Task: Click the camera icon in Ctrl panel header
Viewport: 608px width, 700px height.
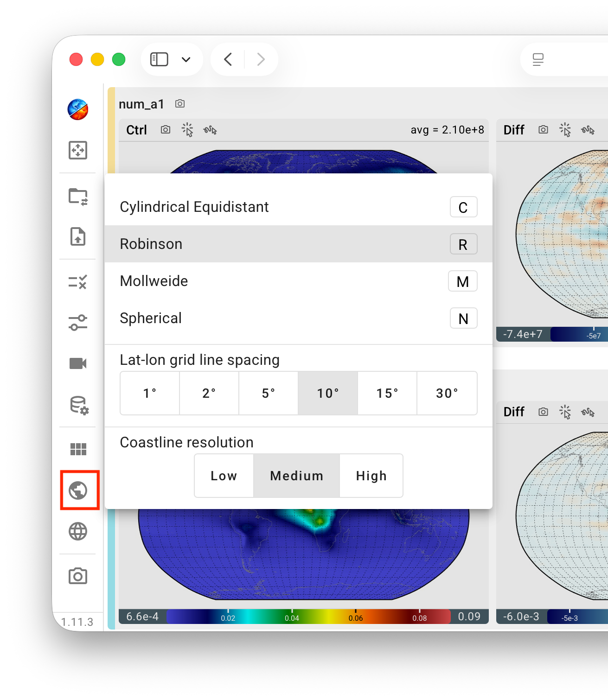Action: [x=166, y=130]
